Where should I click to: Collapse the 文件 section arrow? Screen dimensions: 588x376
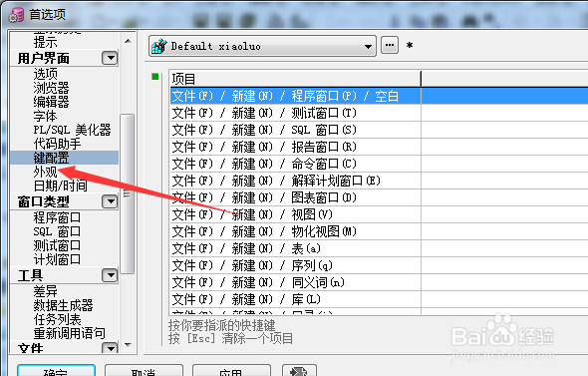110,348
